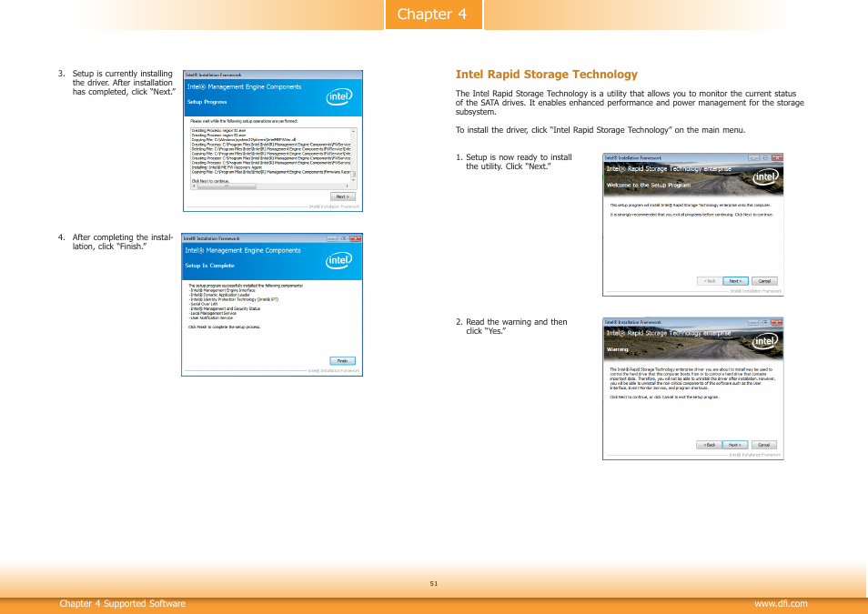Minimize the Setup Is Complete window
The height and width of the screenshot is (614, 868).
(x=332, y=238)
